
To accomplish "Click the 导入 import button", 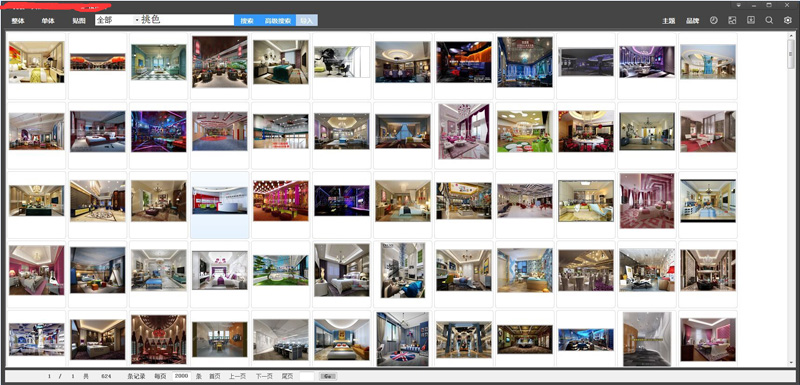I will coord(306,20).
